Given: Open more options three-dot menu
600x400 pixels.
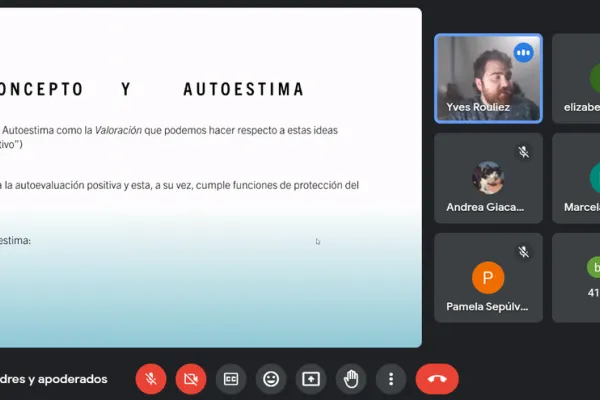Looking at the screenshot, I should click(391, 379).
